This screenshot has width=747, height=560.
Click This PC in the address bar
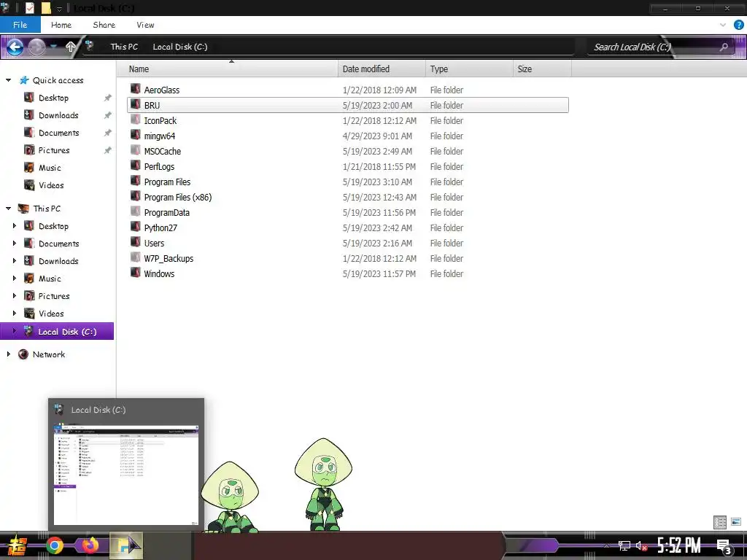tap(124, 47)
